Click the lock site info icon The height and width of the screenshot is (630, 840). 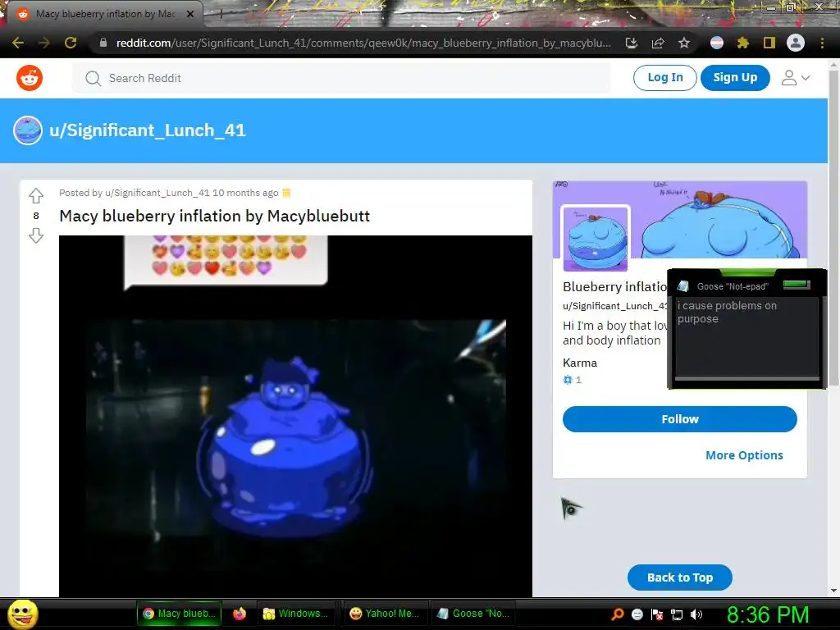pos(103,43)
